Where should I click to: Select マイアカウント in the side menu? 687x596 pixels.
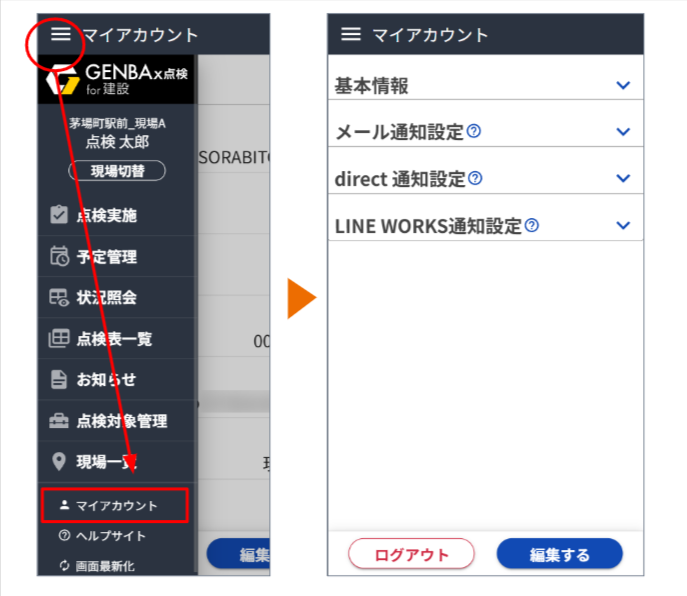pos(115,505)
